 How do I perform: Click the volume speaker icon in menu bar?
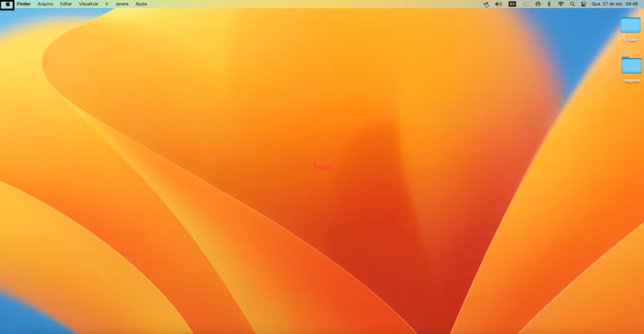coord(498,4)
